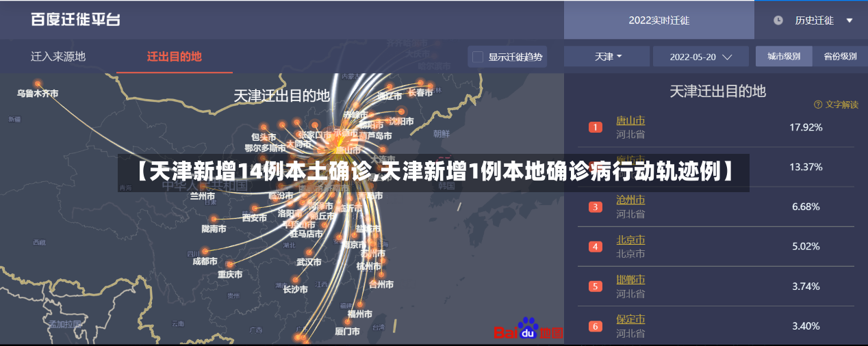The image size is (868, 346).
Task: Enable the 显示迁徙趋势 checkbox
Action: (478, 57)
